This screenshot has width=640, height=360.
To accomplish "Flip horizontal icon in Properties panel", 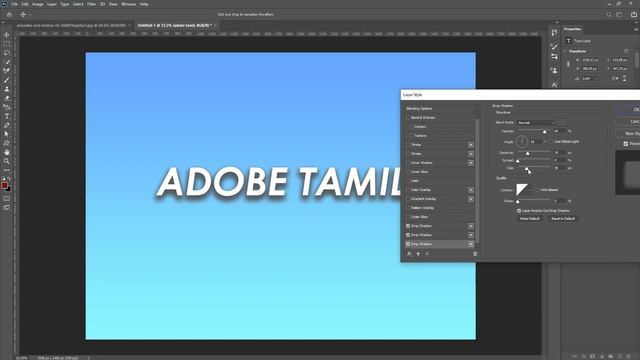I will 615,78.
